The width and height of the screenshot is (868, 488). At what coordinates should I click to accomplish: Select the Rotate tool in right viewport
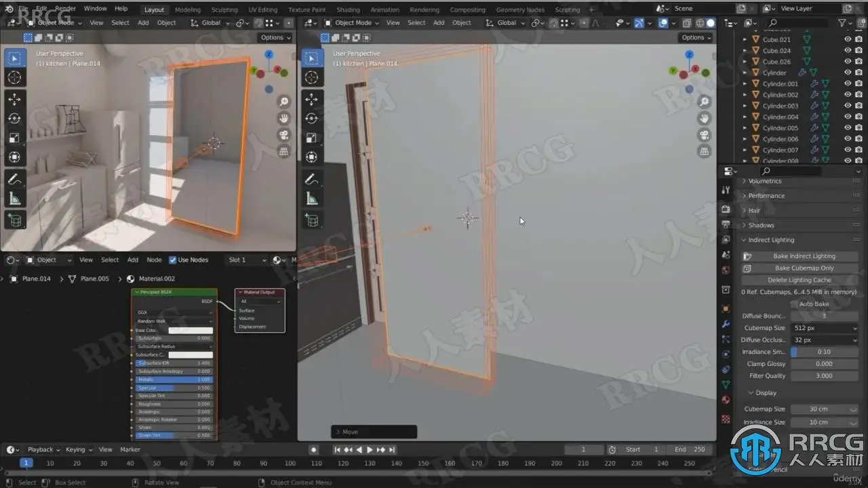pyautogui.click(x=311, y=119)
